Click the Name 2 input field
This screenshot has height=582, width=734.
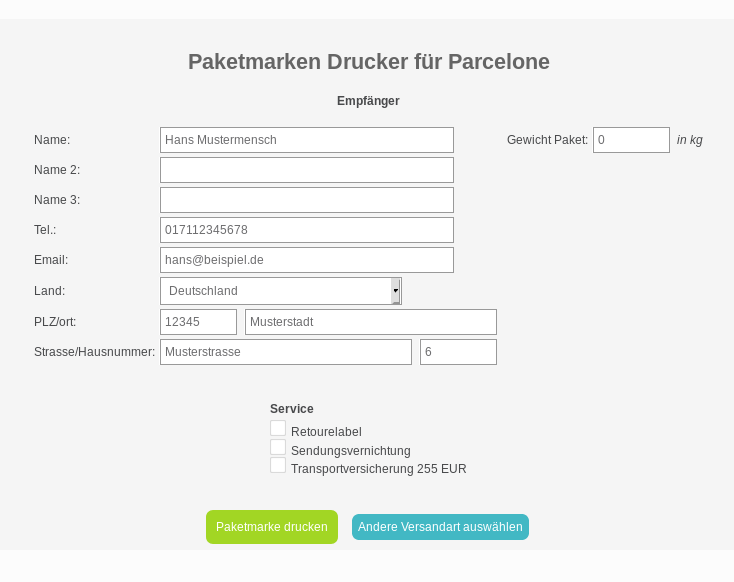306,170
